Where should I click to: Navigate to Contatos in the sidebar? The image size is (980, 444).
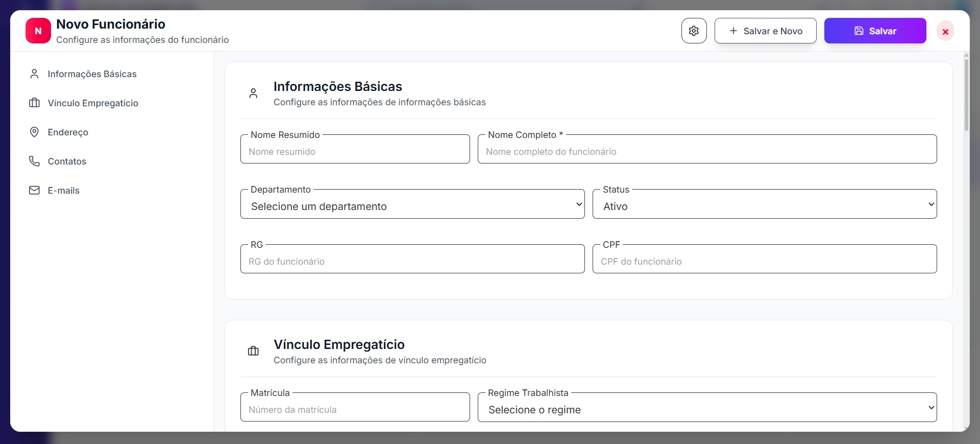coord(67,161)
